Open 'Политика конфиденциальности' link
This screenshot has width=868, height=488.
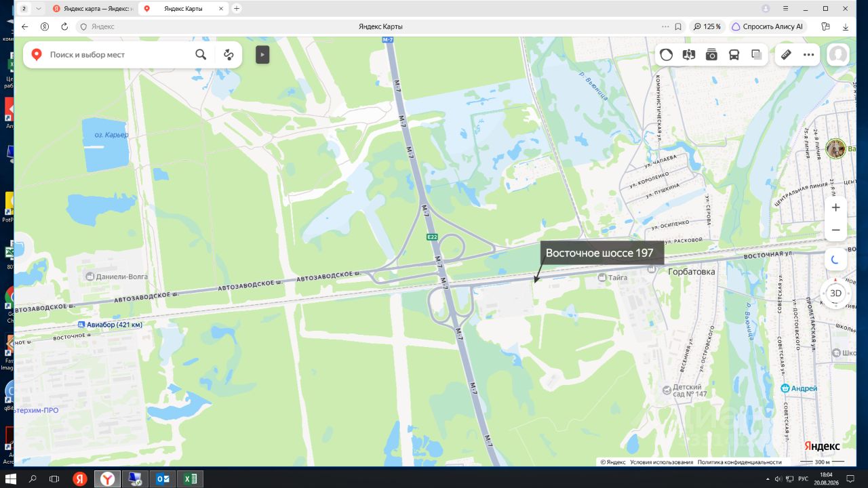(739, 462)
